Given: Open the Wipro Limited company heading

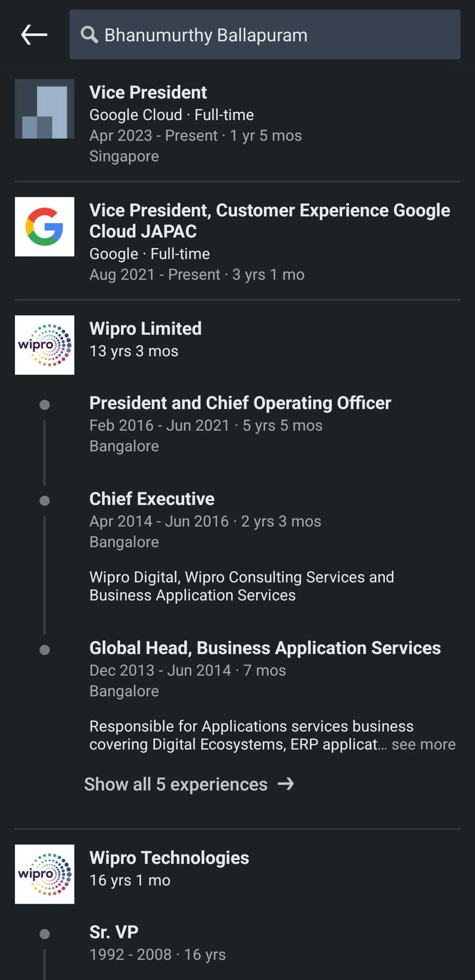Looking at the screenshot, I should [145, 329].
